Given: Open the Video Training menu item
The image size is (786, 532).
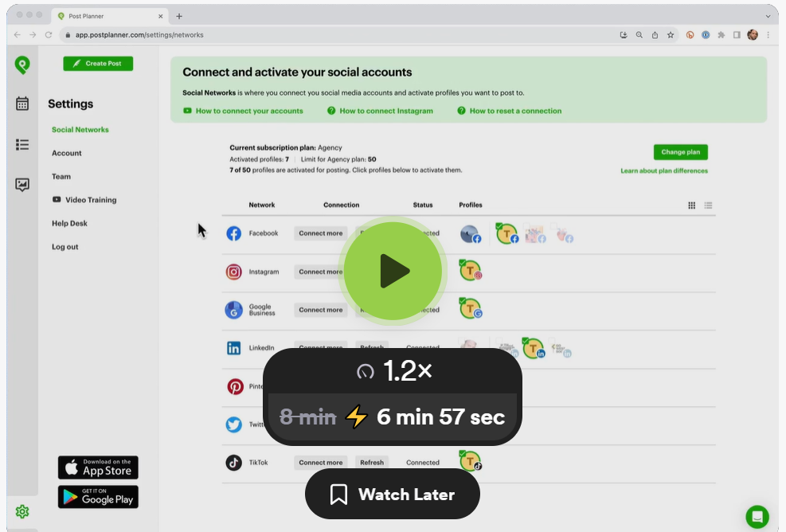Looking at the screenshot, I should point(84,200).
